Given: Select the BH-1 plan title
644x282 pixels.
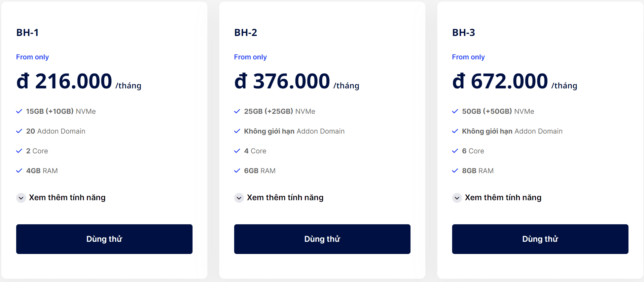Looking at the screenshot, I should tap(27, 33).
